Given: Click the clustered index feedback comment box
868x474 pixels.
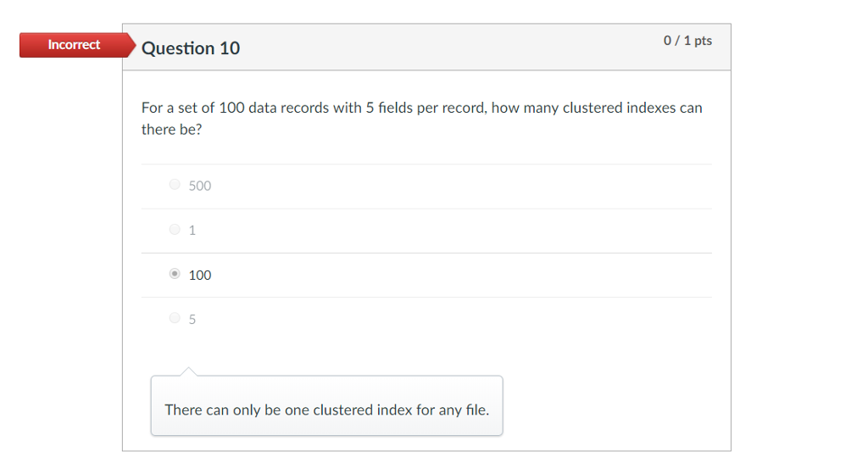Looking at the screenshot, I should pyautogui.click(x=326, y=405).
